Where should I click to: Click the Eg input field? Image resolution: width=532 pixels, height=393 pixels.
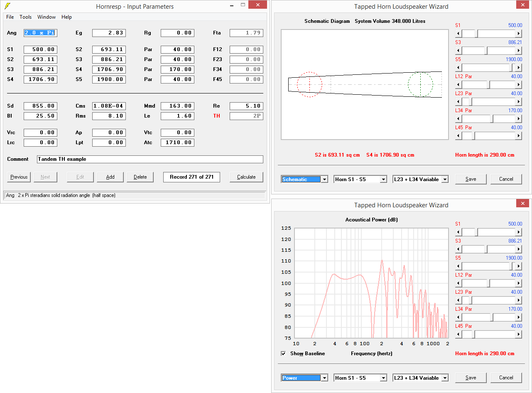coord(109,33)
